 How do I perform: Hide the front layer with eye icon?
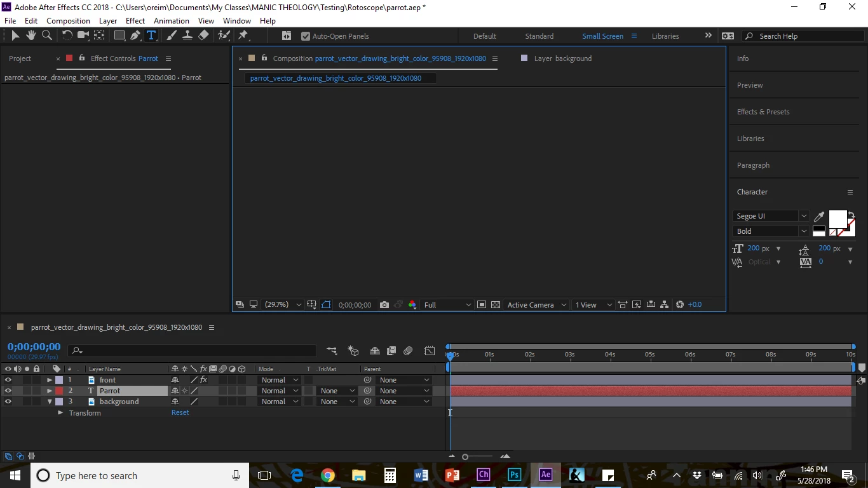8,380
